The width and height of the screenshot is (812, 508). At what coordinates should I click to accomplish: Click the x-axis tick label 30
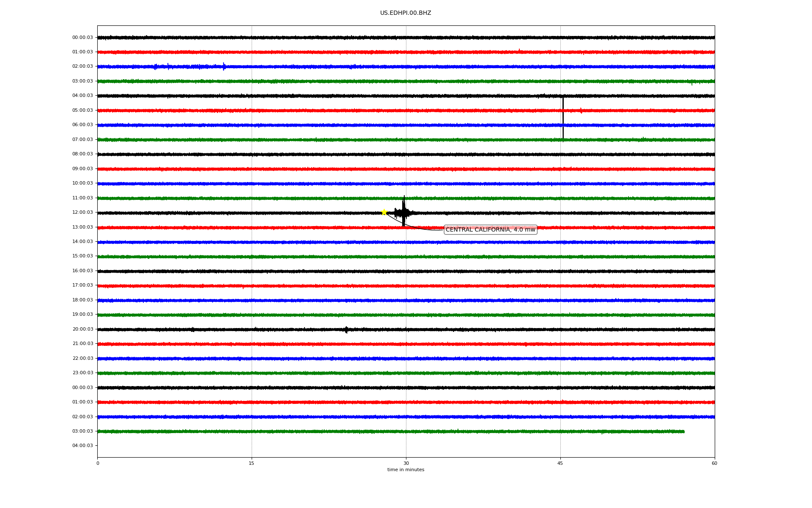pos(406,463)
